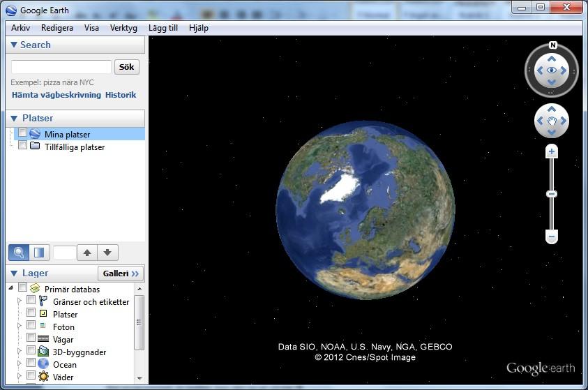Click the zoom slider handle
Viewport: 588px width, 390px height.
coord(551,194)
